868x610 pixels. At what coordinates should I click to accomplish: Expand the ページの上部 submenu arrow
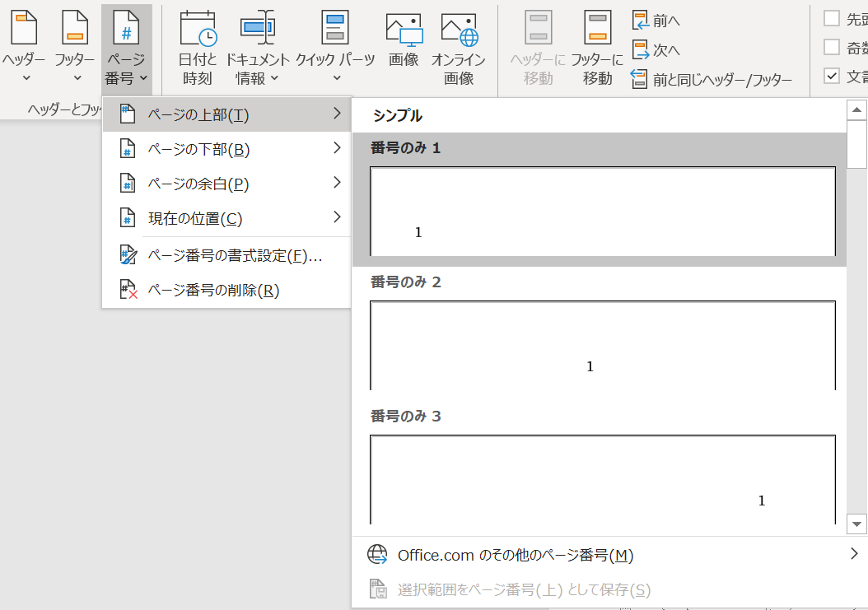338,114
